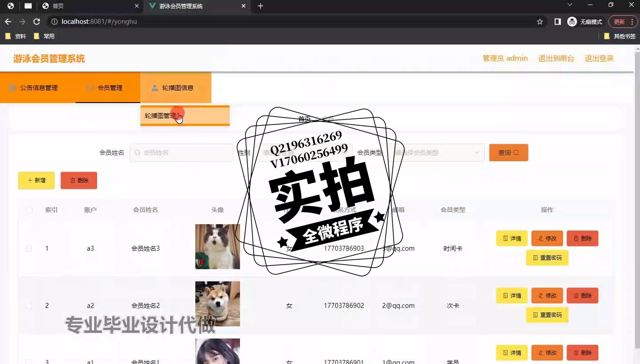Open the 常用 bookmark folder

pos(44,36)
